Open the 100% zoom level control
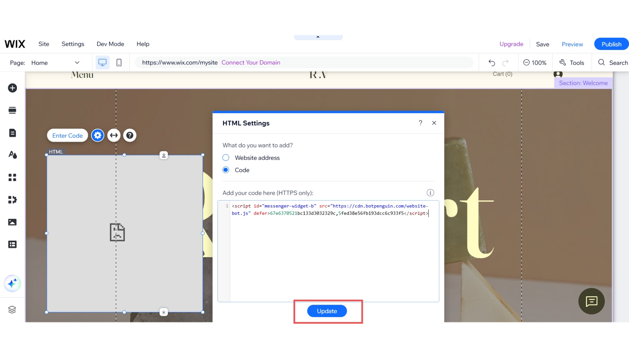Image resolution: width=629 pixels, height=364 pixels. pyautogui.click(x=535, y=62)
